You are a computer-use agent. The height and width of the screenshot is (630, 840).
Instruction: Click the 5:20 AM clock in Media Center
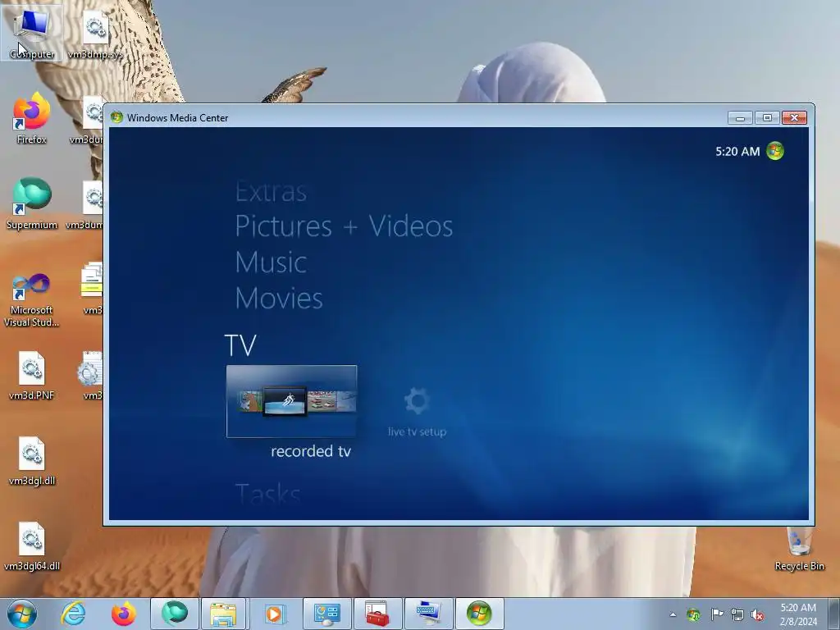737,152
